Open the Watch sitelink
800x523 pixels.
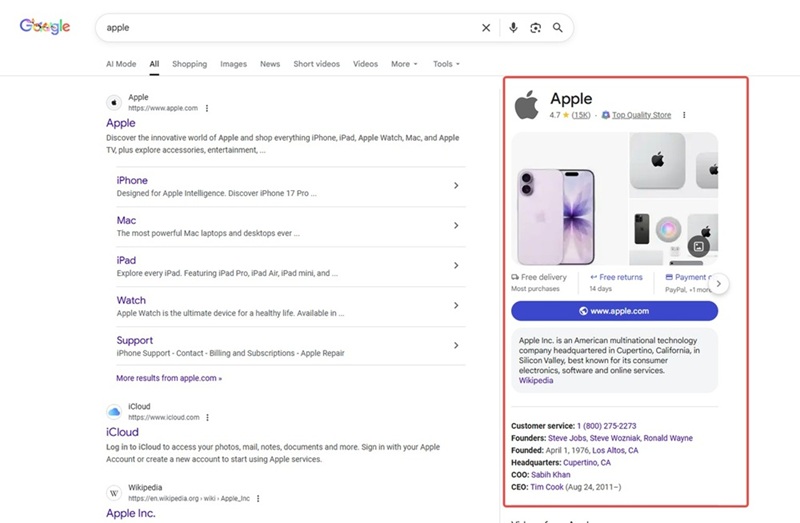[131, 300]
